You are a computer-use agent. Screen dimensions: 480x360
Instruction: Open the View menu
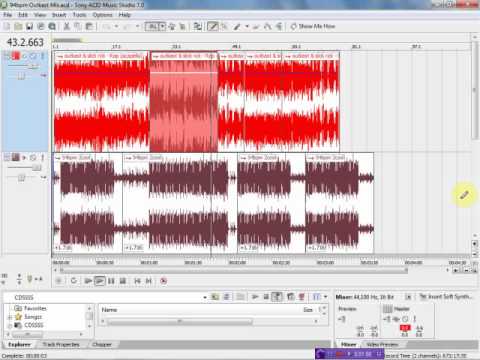40,15
